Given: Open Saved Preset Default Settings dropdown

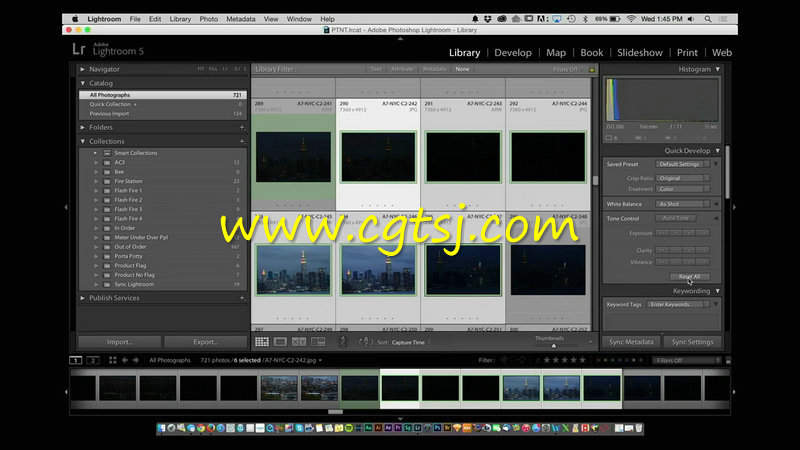Looking at the screenshot, I should [683, 164].
